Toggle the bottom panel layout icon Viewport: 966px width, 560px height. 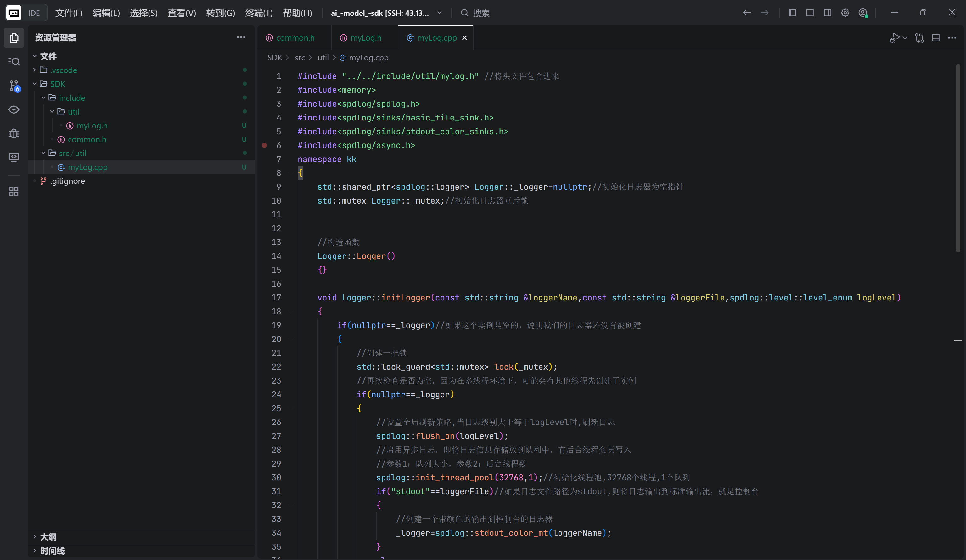pyautogui.click(x=810, y=13)
